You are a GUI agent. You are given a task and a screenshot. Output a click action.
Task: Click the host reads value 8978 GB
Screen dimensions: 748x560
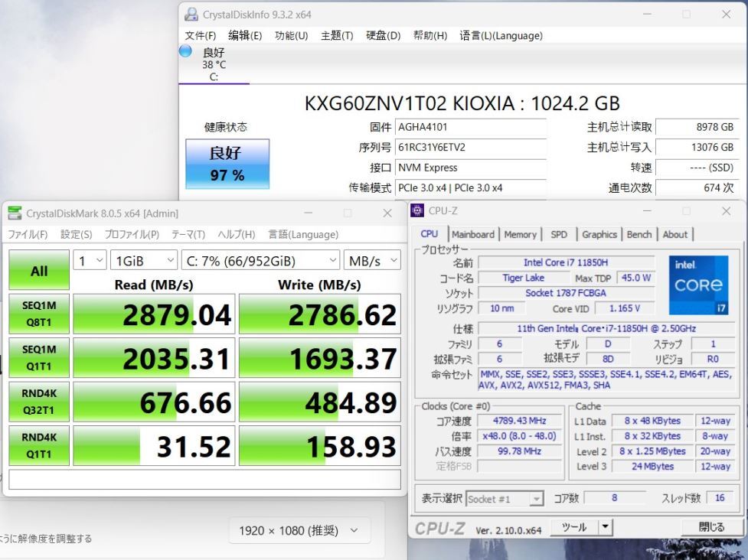(x=697, y=127)
